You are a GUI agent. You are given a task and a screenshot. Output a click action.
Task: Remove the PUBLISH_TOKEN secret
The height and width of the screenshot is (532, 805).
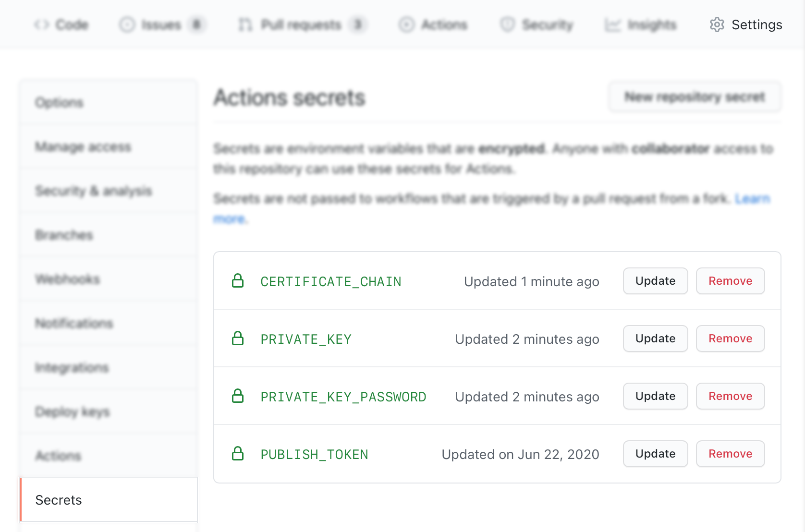(x=730, y=453)
